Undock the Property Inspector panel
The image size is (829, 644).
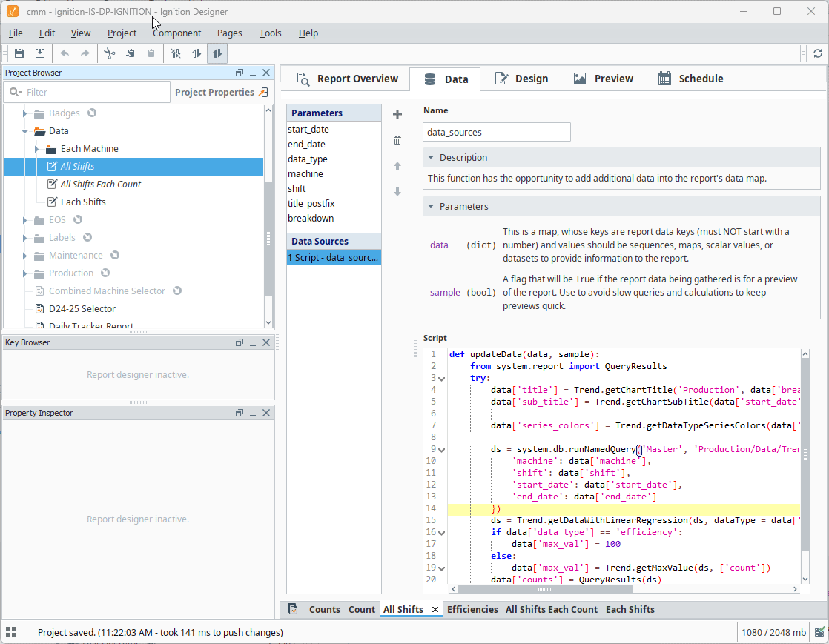coord(240,413)
